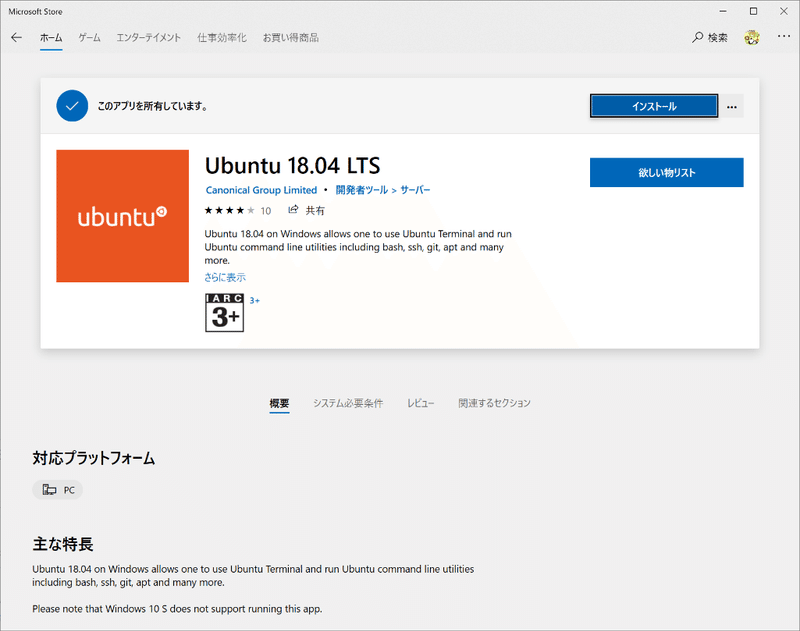Expand description with さらに表示
The height and width of the screenshot is (631, 800).
(225, 277)
